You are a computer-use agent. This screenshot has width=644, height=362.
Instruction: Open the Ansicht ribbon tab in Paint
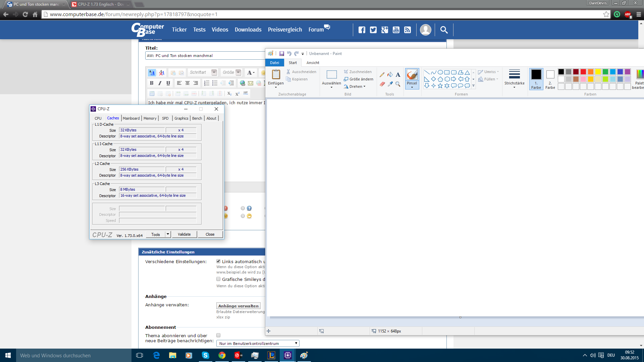(x=313, y=63)
